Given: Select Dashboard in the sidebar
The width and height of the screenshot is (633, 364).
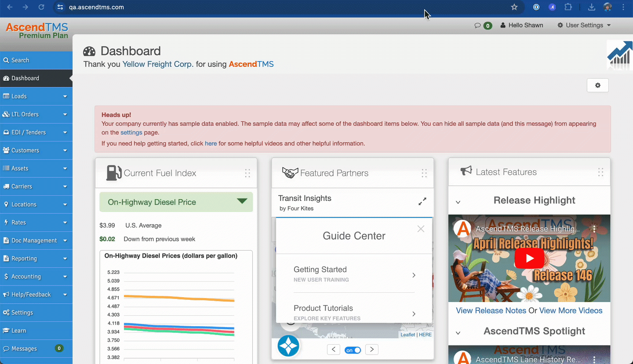Looking at the screenshot, I should (36, 78).
